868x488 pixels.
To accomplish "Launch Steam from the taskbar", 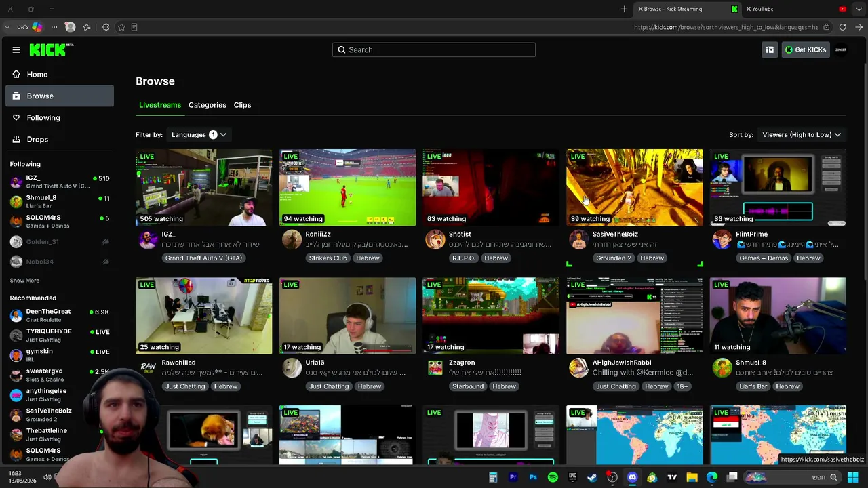I will [x=592, y=477].
